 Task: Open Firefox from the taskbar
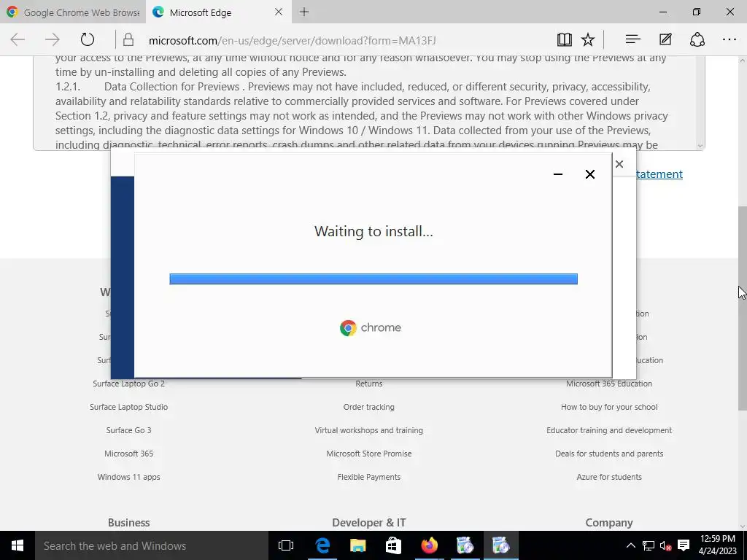click(429, 545)
